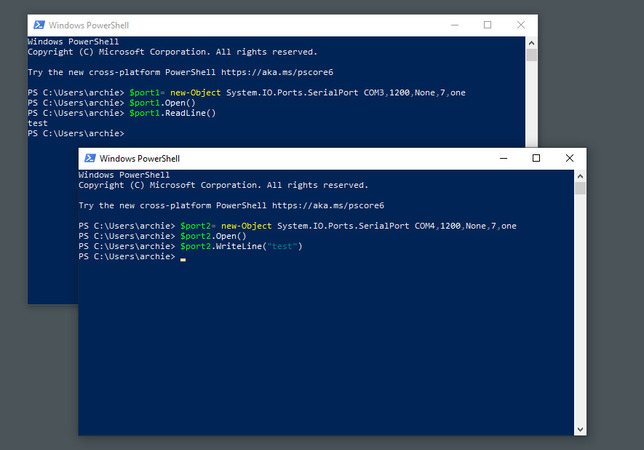The height and width of the screenshot is (450, 644).
Task: Maximize the back PowerShell window
Action: [488, 25]
